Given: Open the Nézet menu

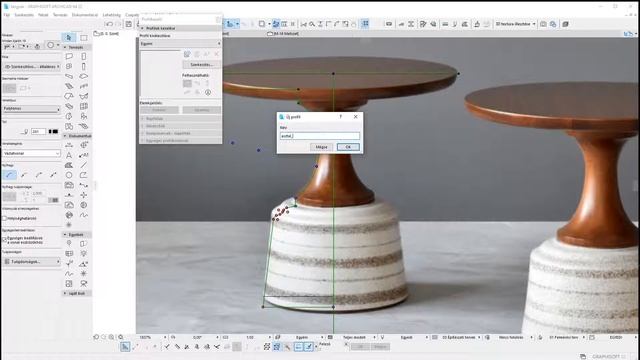Looking at the screenshot, I should pos(43,15).
